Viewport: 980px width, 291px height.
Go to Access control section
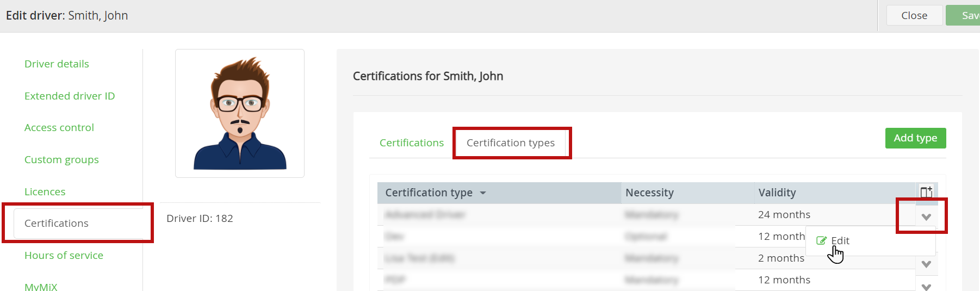[59, 127]
